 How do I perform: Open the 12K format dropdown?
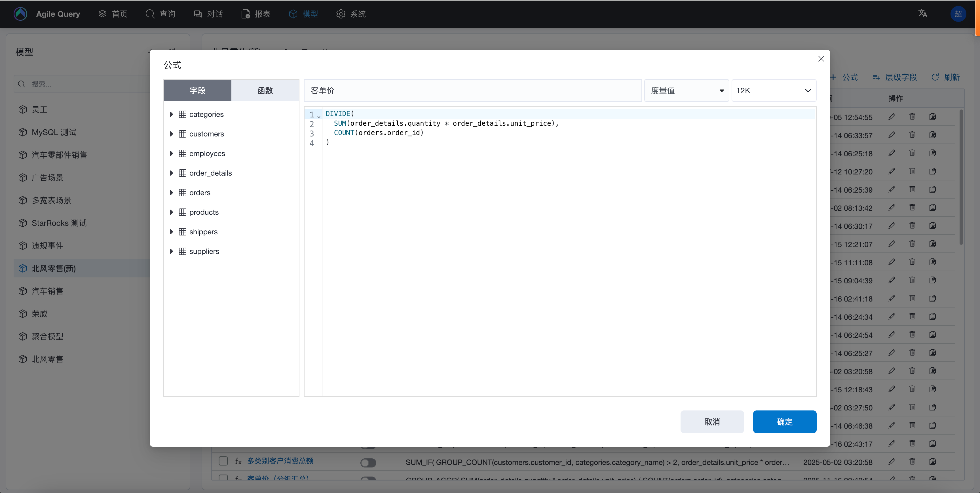(x=774, y=90)
